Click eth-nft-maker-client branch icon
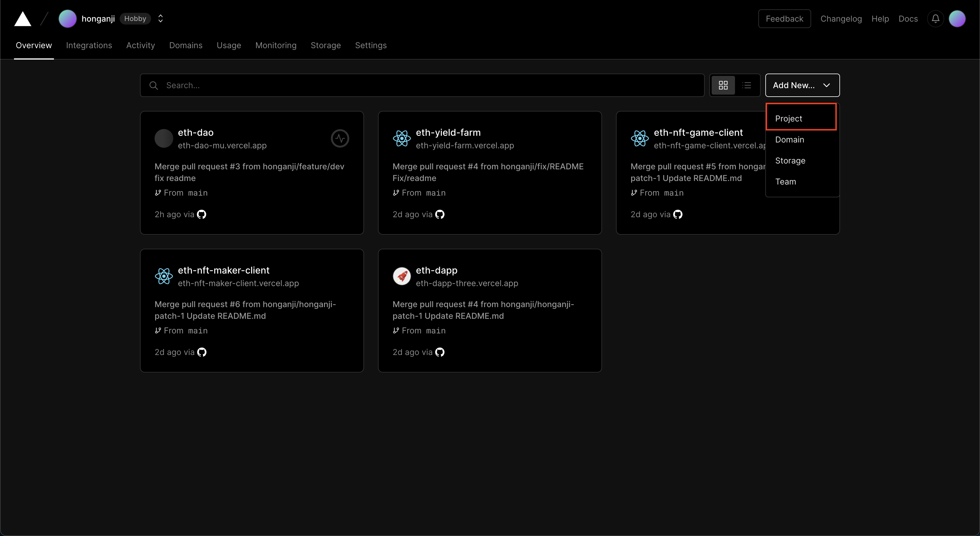The width and height of the screenshot is (980, 536). pyautogui.click(x=158, y=330)
